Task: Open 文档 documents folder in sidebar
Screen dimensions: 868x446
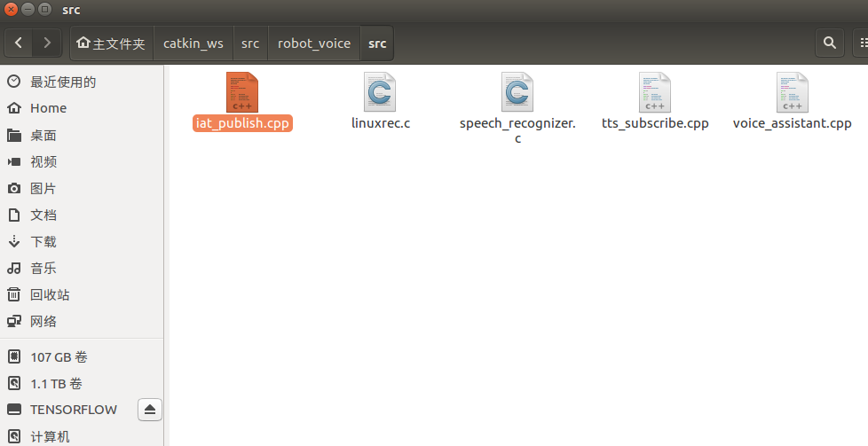Action: pos(82,215)
